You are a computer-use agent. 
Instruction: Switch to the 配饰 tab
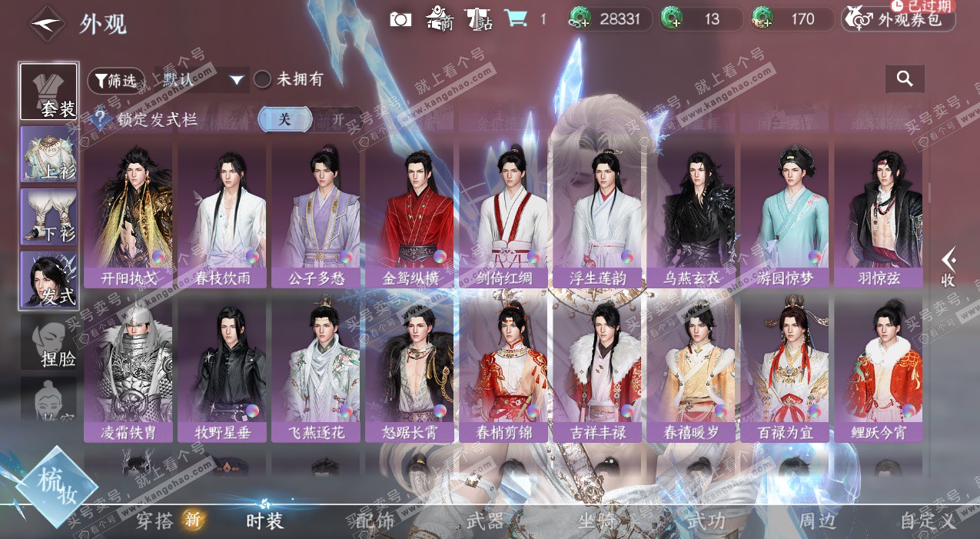pyautogui.click(x=375, y=521)
